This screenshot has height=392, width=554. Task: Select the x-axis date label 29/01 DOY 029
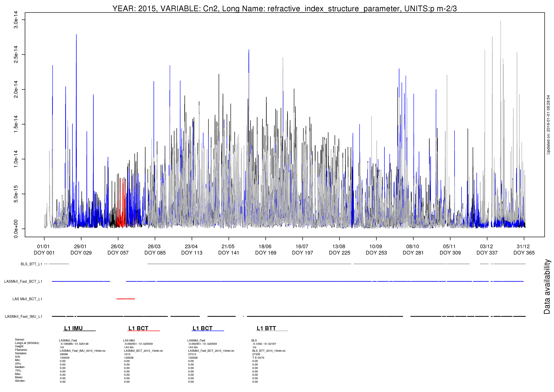click(x=81, y=250)
